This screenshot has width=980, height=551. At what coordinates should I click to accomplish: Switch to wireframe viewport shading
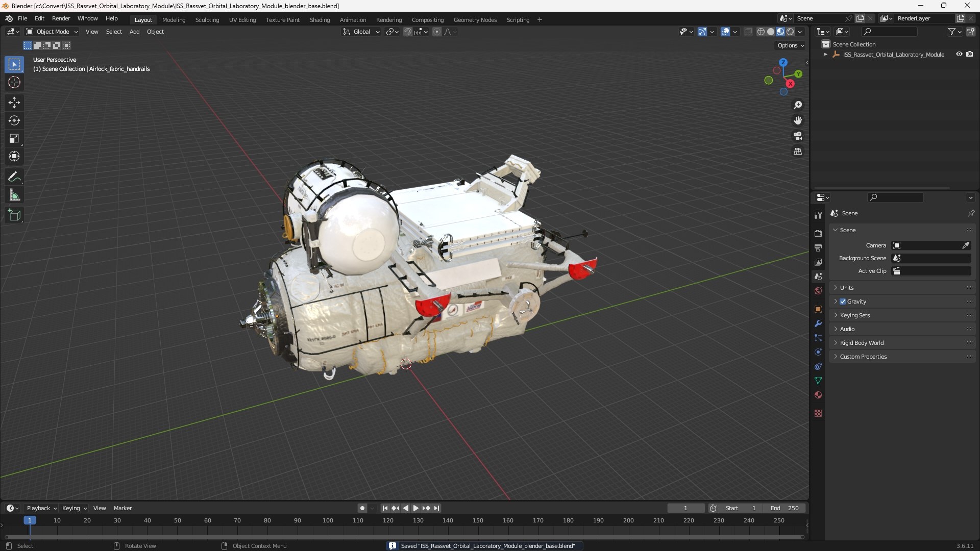click(x=761, y=32)
